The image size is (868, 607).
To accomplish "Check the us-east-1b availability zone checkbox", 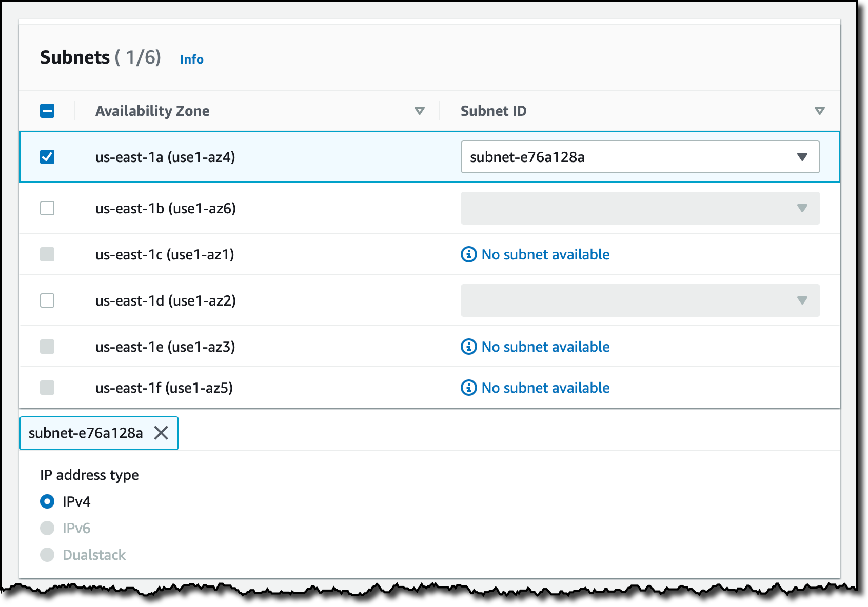I will [x=47, y=208].
